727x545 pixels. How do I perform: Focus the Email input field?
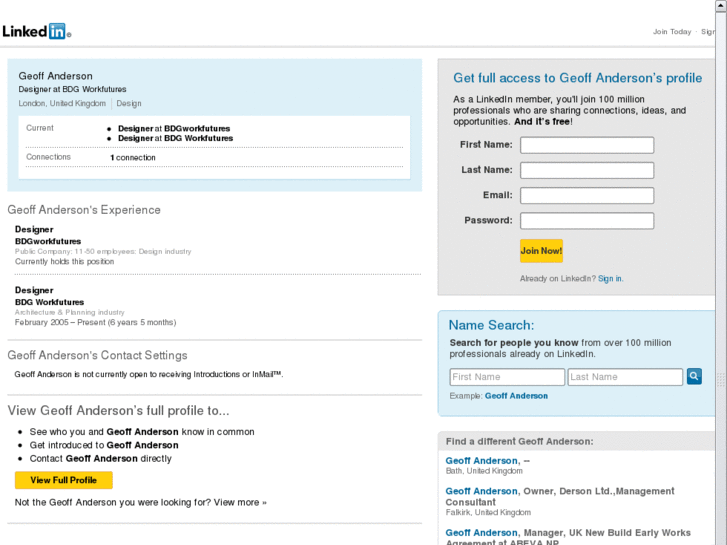[x=587, y=195]
